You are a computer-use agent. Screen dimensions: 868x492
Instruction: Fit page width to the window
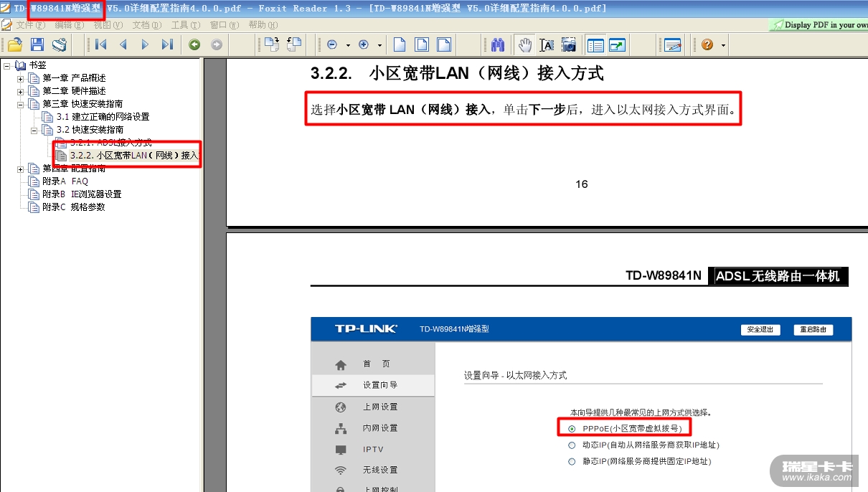[x=444, y=44]
